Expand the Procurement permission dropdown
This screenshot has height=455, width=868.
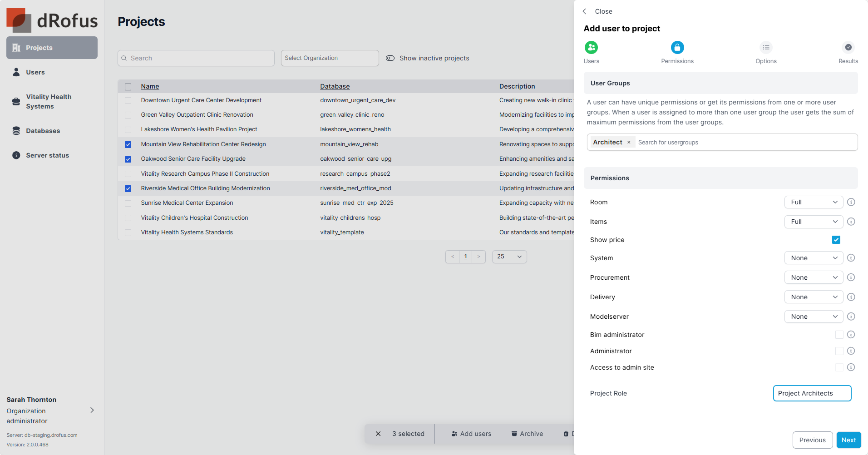(x=814, y=277)
